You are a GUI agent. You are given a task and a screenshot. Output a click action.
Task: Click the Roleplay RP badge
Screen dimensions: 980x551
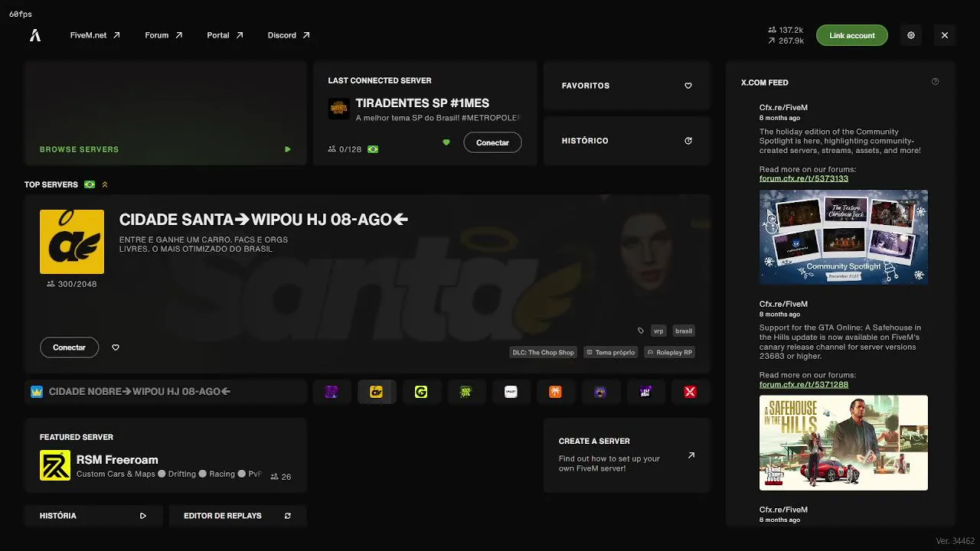point(669,353)
